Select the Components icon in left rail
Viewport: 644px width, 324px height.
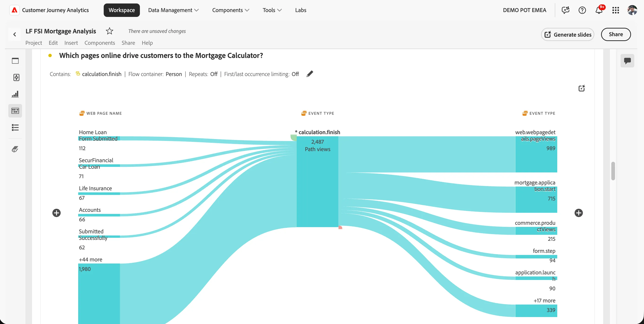tap(15, 111)
